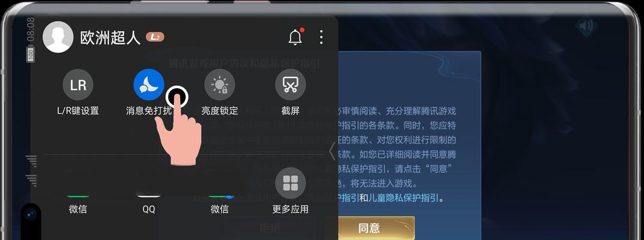Tap the 同意 agree button
The width and height of the screenshot is (644, 240).
pos(369,228)
